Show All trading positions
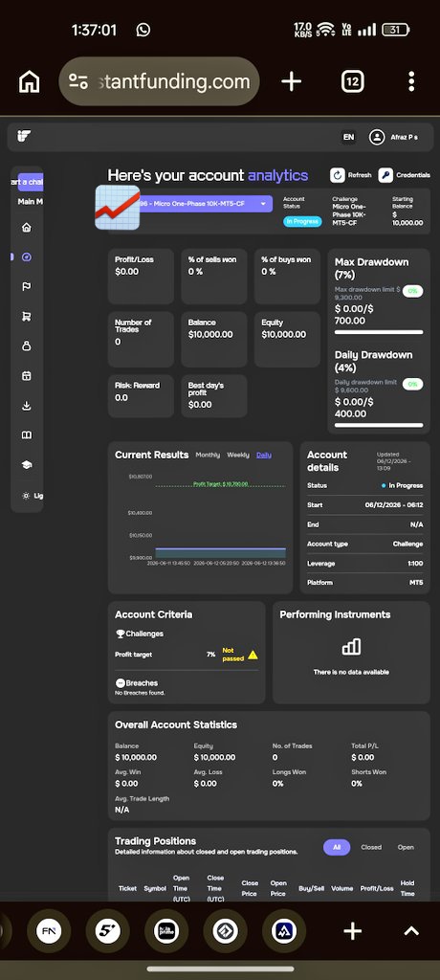The height and width of the screenshot is (980, 440). click(x=337, y=847)
